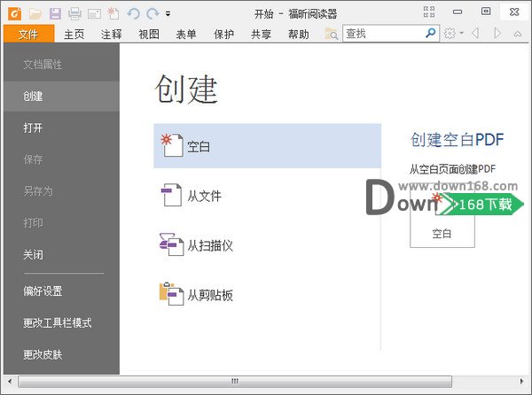Select the 从剪贴板 create option
The height and width of the screenshot is (395, 532).
pyautogui.click(x=268, y=294)
